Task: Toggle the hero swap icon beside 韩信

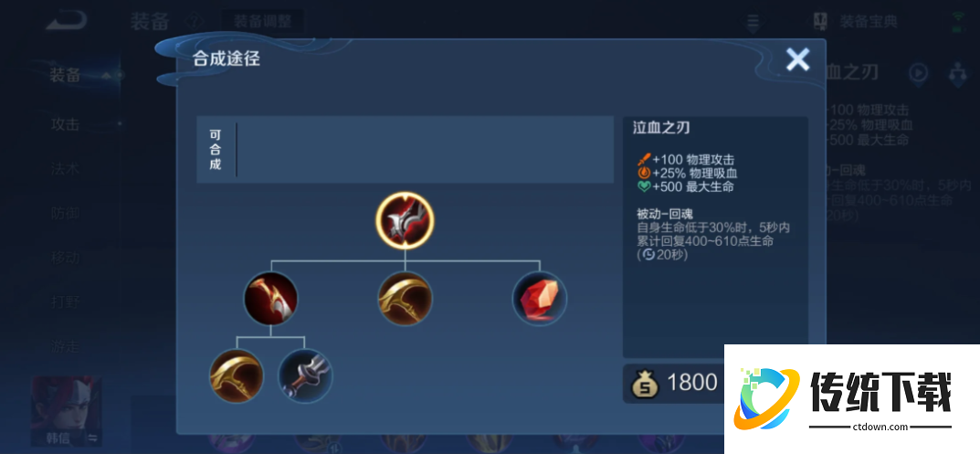Action: (x=92, y=438)
